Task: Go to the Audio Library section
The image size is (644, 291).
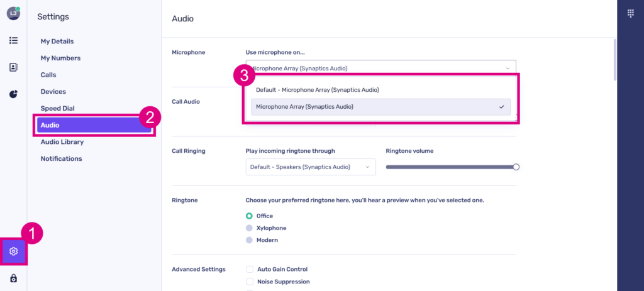Action: pyautogui.click(x=62, y=142)
